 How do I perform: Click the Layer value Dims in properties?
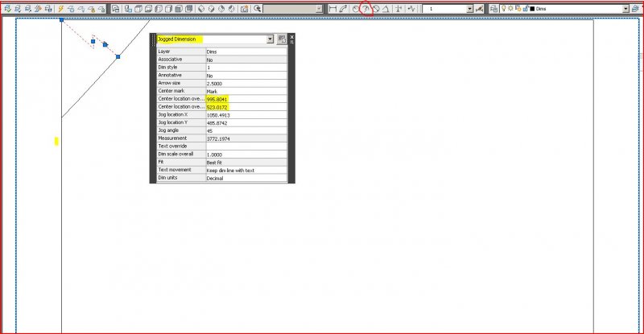click(246, 52)
